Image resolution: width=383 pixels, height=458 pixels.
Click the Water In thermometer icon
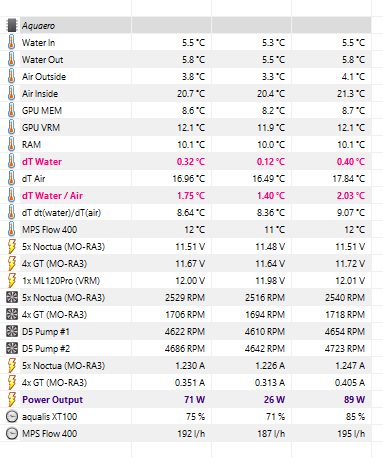12,42
